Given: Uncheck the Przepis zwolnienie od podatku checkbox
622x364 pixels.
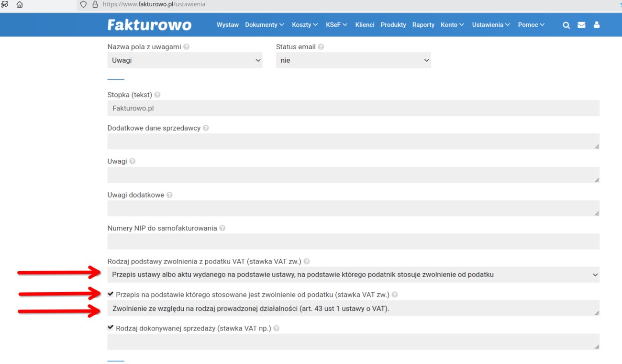Looking at the screenshot, I should [111, 294].
